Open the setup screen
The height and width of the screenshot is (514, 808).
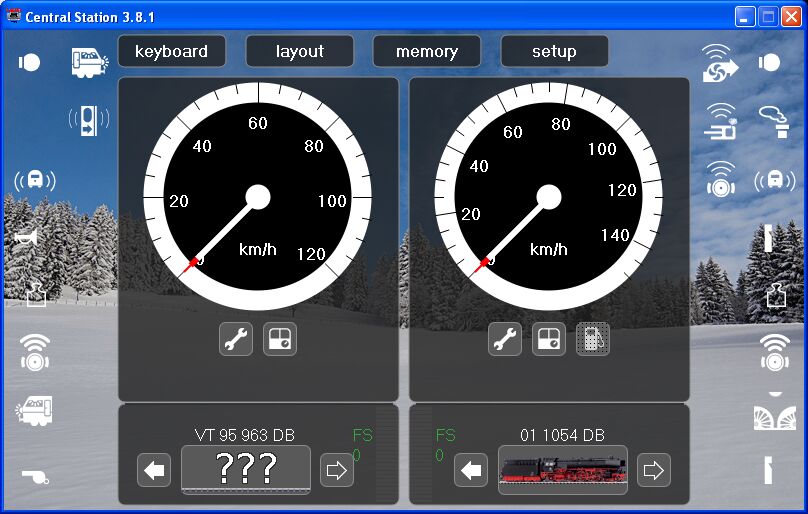(554, 51)
